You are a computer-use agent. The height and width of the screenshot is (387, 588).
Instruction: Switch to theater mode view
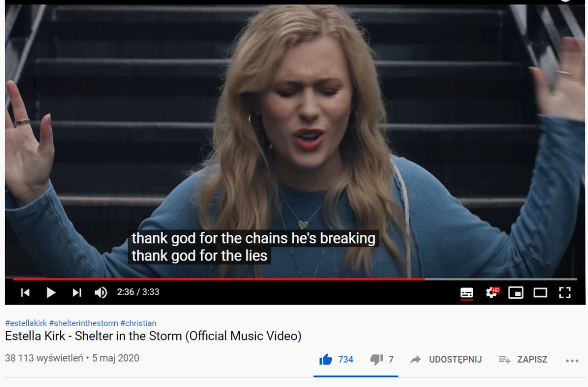pos(540,293)
